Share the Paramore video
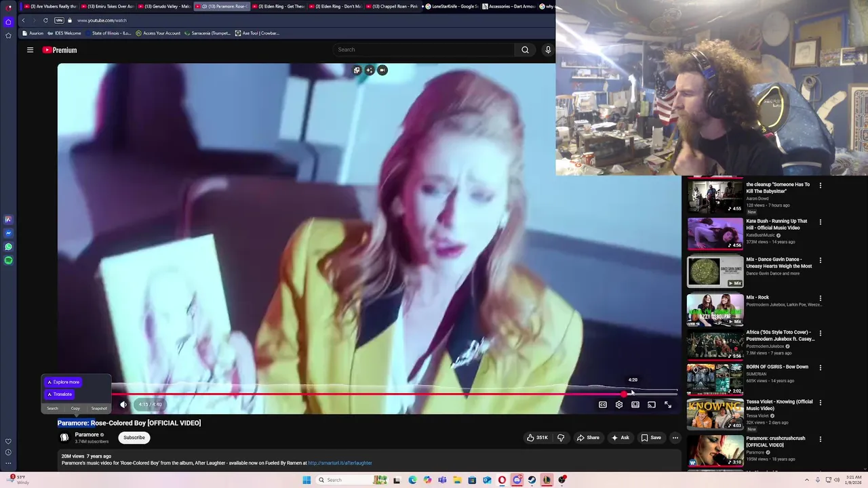This screenshot has width=868, height=488. click(588, 438)
